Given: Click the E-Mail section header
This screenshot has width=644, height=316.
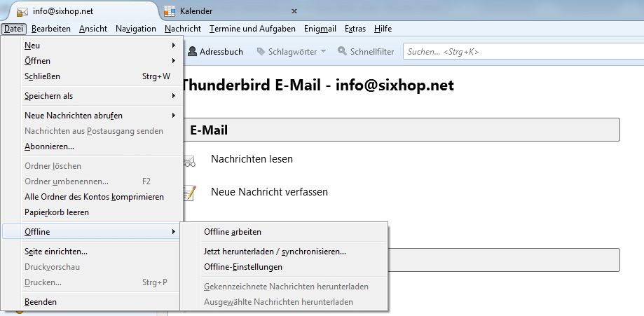Looking at the screenshot, I should pos(400,130).
